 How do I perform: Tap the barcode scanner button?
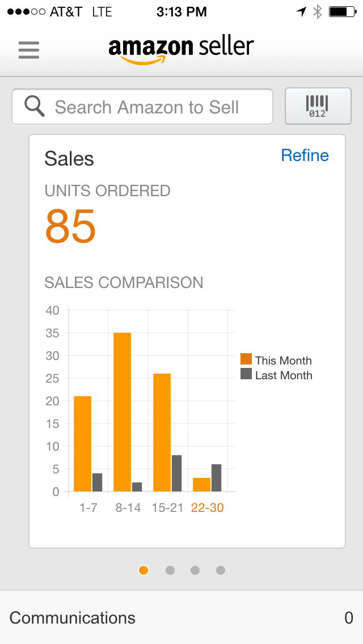(318, 106)
